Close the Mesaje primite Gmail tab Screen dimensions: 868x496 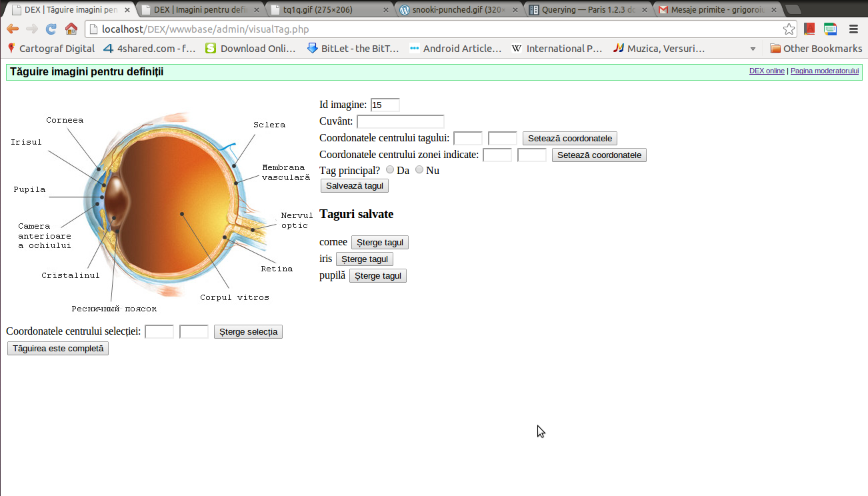[773, 10]
